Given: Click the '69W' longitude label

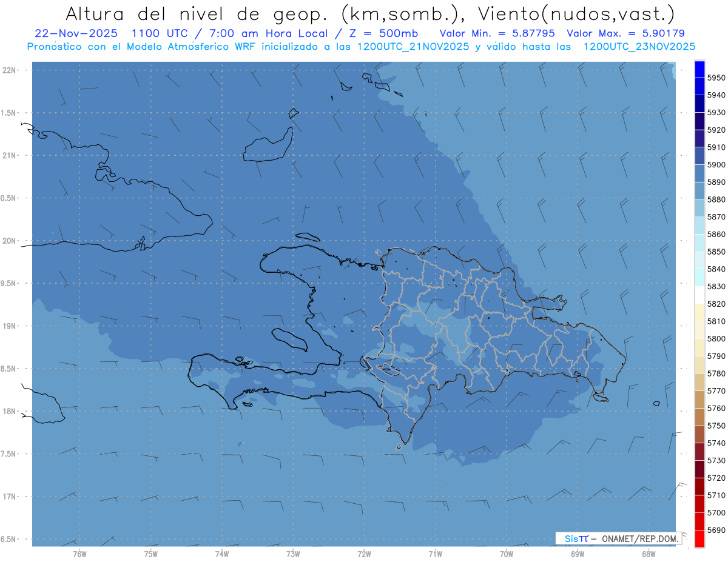Looking at the screenshot, I should [578, 553].
